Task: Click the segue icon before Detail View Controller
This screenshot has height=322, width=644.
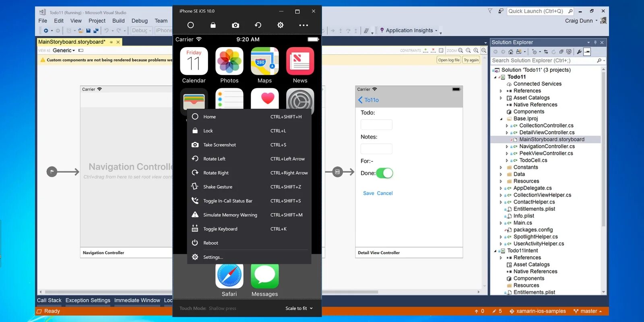Action: coord(337,172)
